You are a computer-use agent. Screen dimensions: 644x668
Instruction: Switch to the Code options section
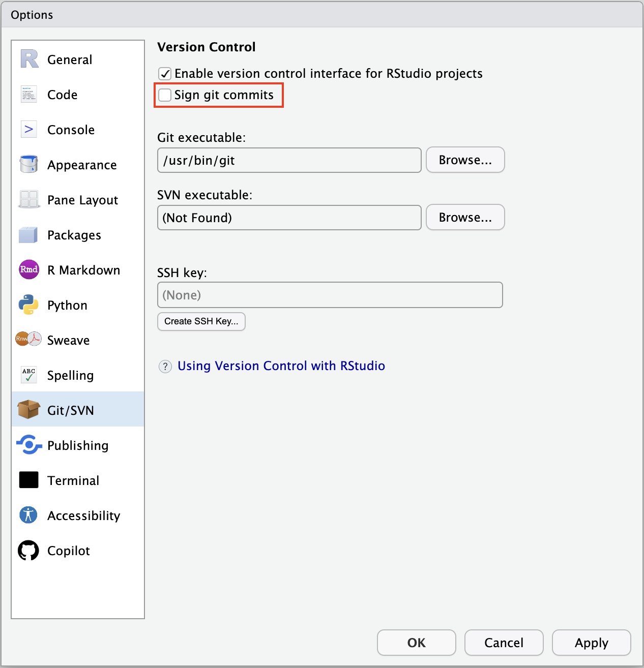pyautogui.click(x=78, y=95)
